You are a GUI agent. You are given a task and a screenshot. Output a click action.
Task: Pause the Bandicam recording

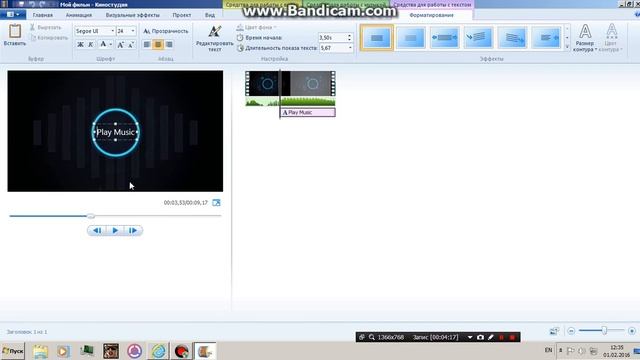(502, 337)
